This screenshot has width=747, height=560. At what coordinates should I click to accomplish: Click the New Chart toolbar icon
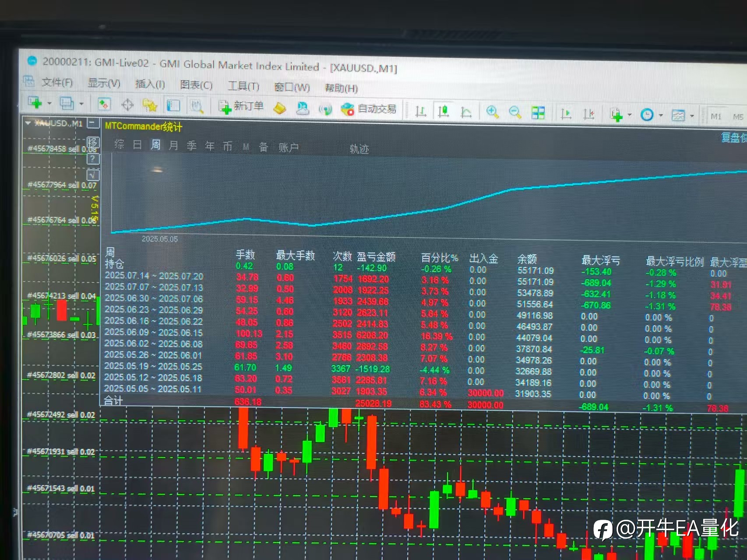pos(35,102)
